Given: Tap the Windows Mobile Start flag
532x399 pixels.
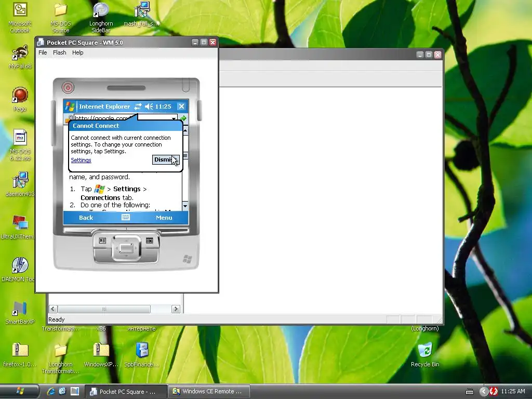Looking at the screenshot, I should coord(70,107).
